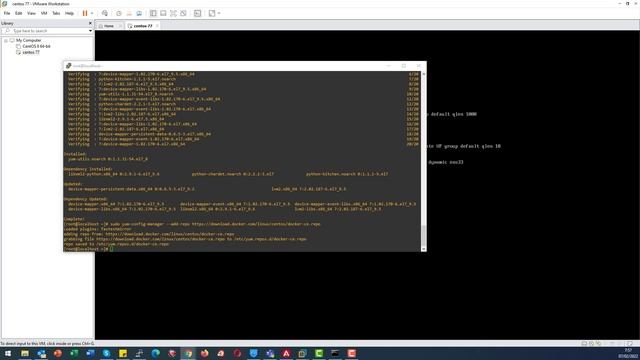The height and width of the screenshot is (360, 640).
Task: Open Word from the taskbar
Action: tap(90, 353)
